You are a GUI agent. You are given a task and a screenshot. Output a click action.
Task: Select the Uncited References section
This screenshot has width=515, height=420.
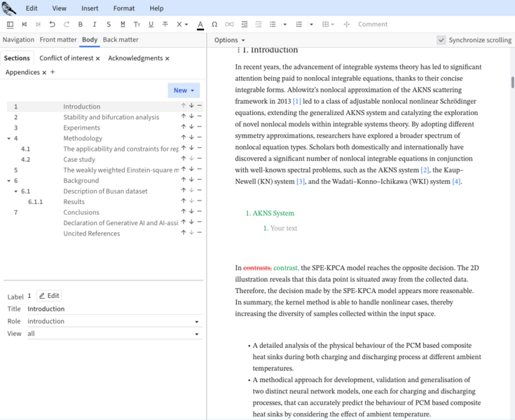[92, 233]
